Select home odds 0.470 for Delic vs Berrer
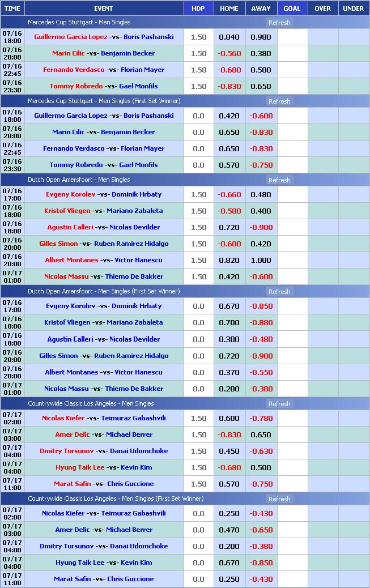The width and height of the screenshot is (370, 588). [x=229, y=530]
